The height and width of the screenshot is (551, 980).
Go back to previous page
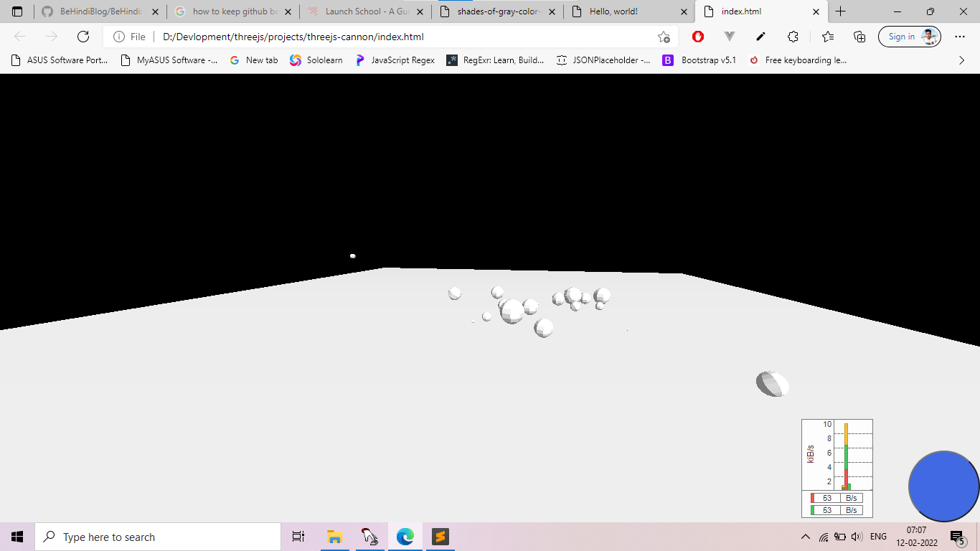tap(20, 37)
